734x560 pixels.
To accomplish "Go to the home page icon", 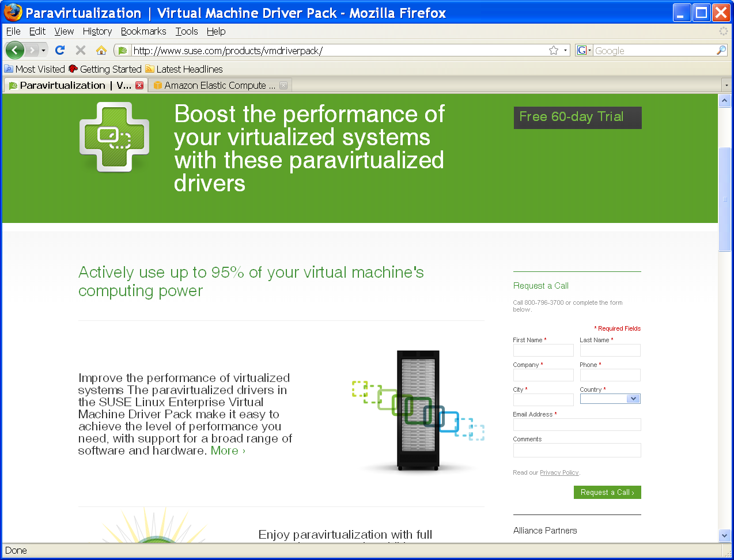I will pos(101,50).
